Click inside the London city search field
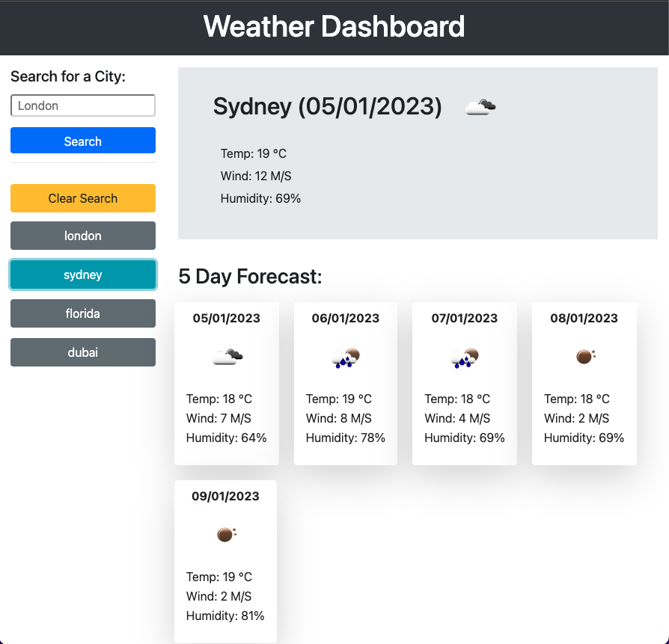The image size is (669, 644). pyautogui.click(x=82, y=105)
